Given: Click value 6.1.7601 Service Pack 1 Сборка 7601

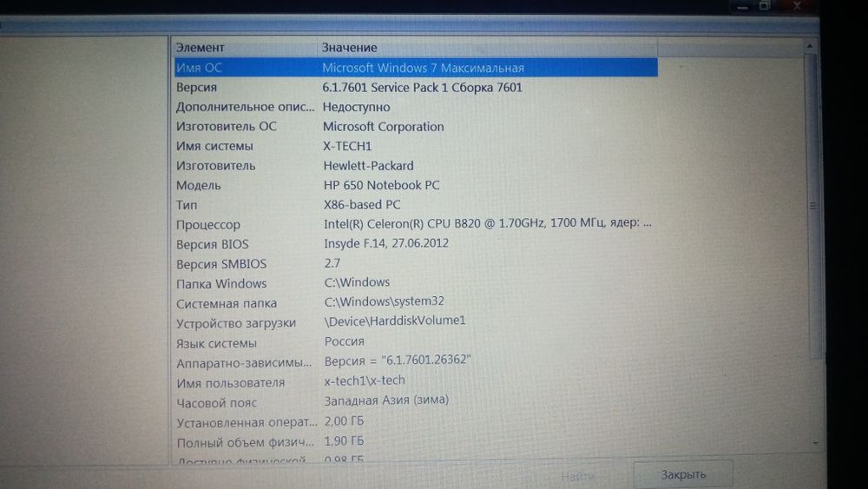Looking at the screenshot, I should tap(423, 88).
